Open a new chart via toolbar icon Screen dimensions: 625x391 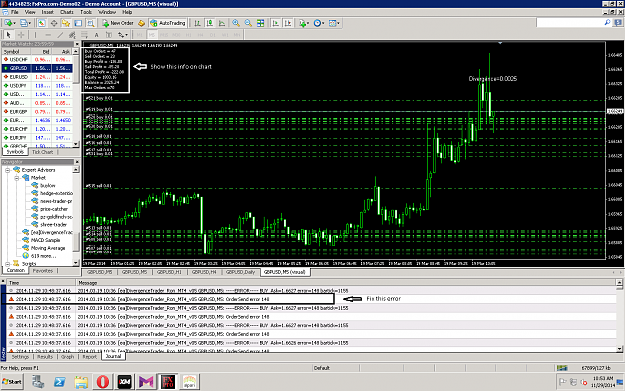pyautogui.click(x=7, y=23)
